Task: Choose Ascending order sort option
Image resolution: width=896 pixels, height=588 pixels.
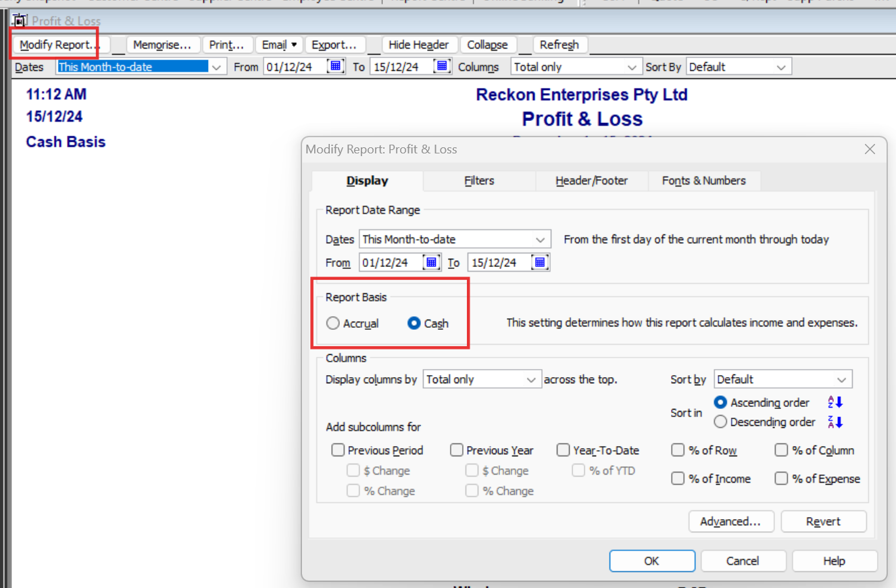Action: (x=720, y=402)
